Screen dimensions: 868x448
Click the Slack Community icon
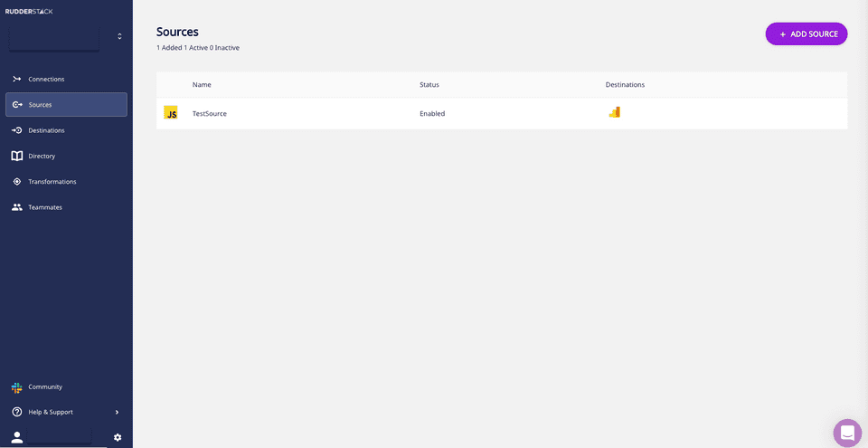point(16,387)
